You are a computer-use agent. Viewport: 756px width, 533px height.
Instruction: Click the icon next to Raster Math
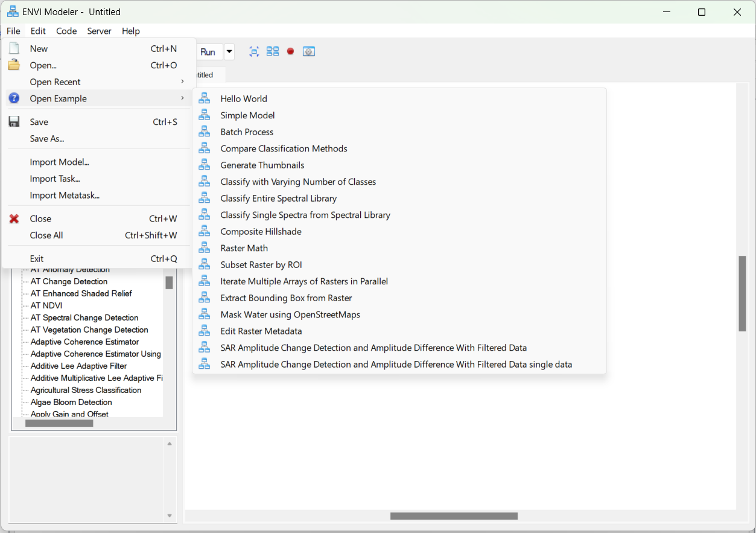205,248
